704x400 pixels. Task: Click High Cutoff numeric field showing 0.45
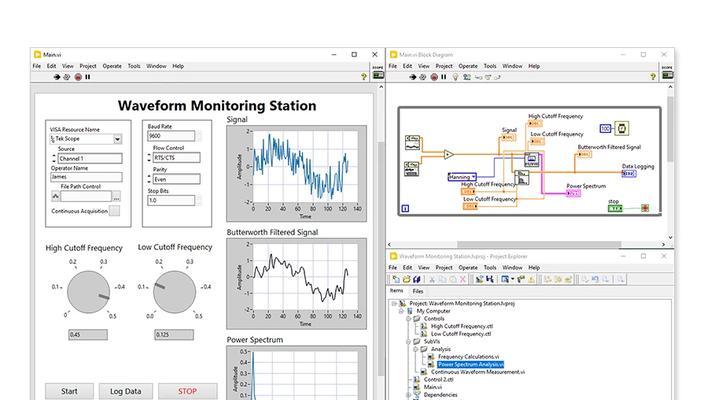click(x=88, y=334)
